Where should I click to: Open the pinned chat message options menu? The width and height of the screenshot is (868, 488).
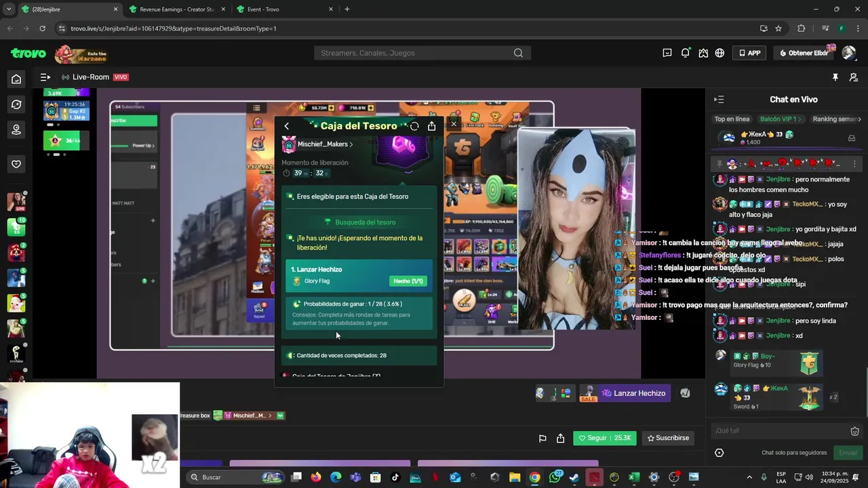click(854, 164)
